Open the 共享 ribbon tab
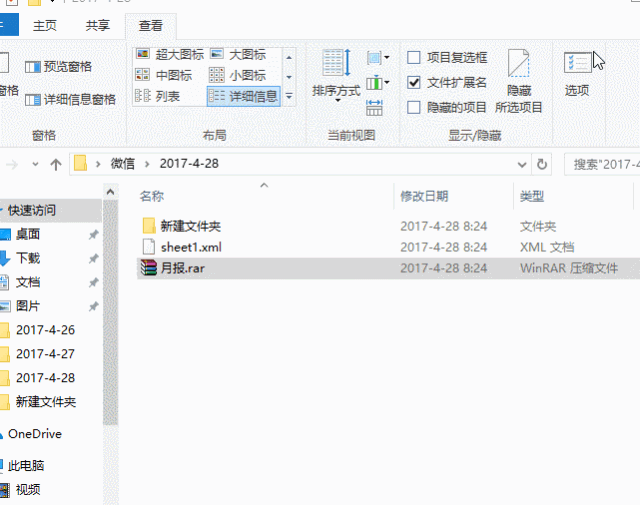Screen dimensions: 640x505 point(98,26)
